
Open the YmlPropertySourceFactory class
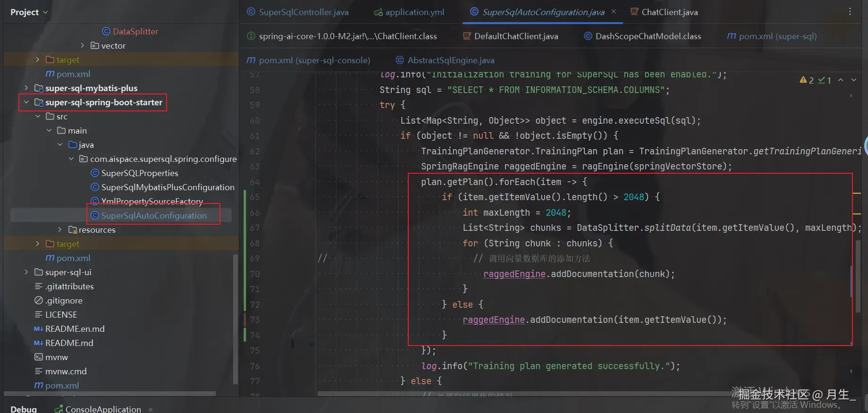coord(152,202)
